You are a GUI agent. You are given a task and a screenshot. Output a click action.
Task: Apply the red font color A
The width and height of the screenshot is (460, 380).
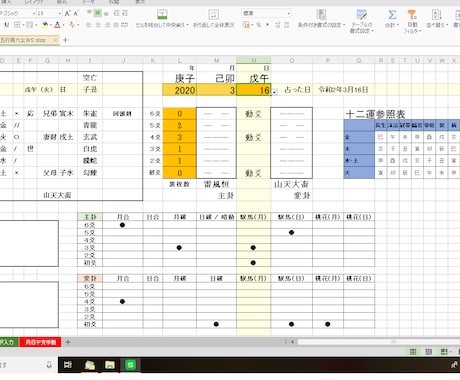point(57,25)
